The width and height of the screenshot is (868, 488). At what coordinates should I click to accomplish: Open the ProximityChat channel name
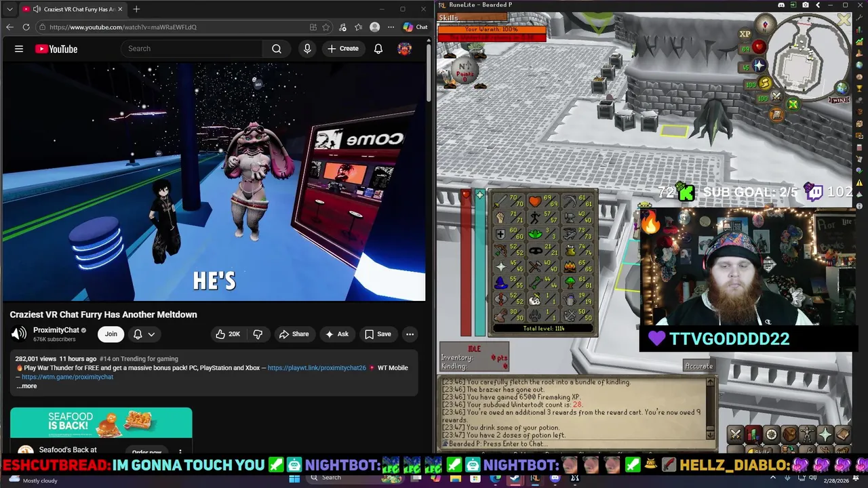point(56,330)
